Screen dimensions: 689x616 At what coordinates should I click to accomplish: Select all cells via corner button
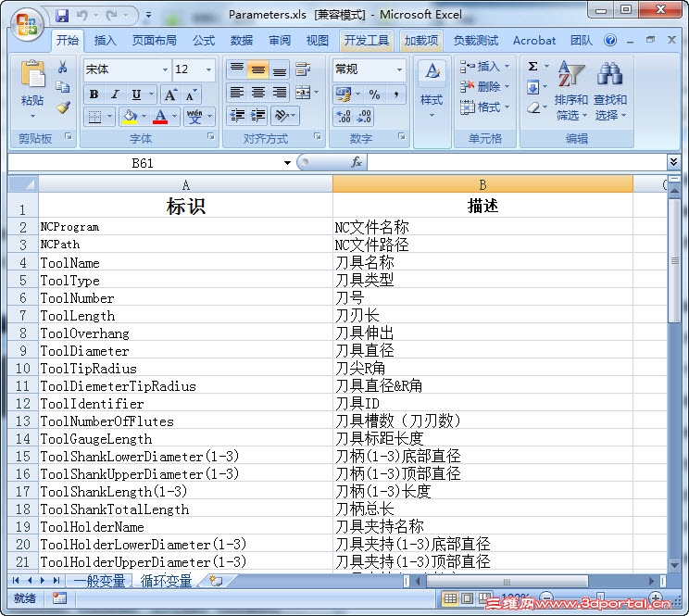(23, 184)
